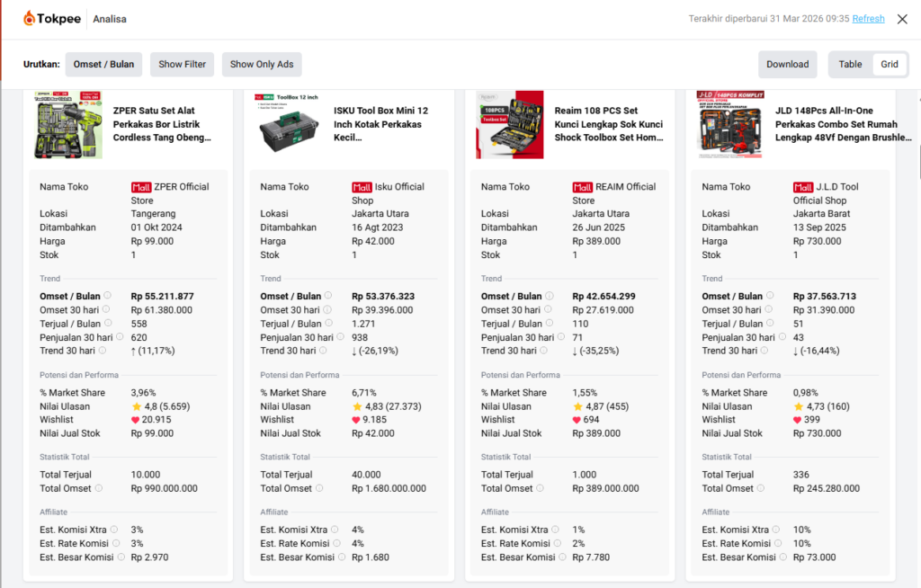Click info icon beside Total Omset in ZPER card
This screenshot has width=921, height=588.
[99, 487]
